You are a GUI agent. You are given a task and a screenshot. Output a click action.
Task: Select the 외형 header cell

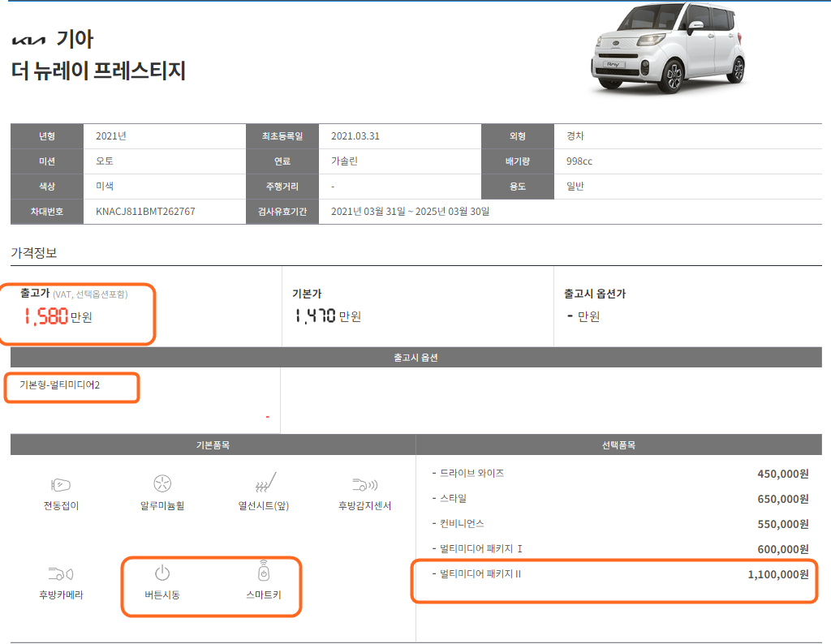pyautogui.click(x=517, y=136)
